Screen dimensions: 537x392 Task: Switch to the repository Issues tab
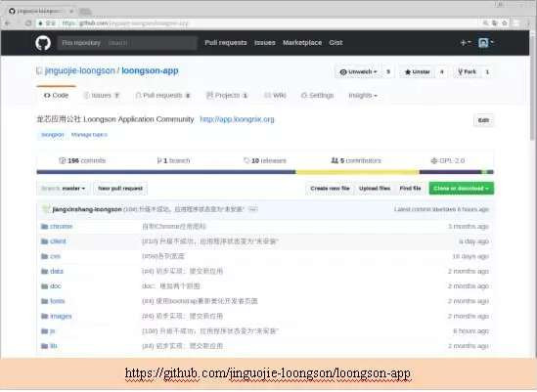(102, 96)
